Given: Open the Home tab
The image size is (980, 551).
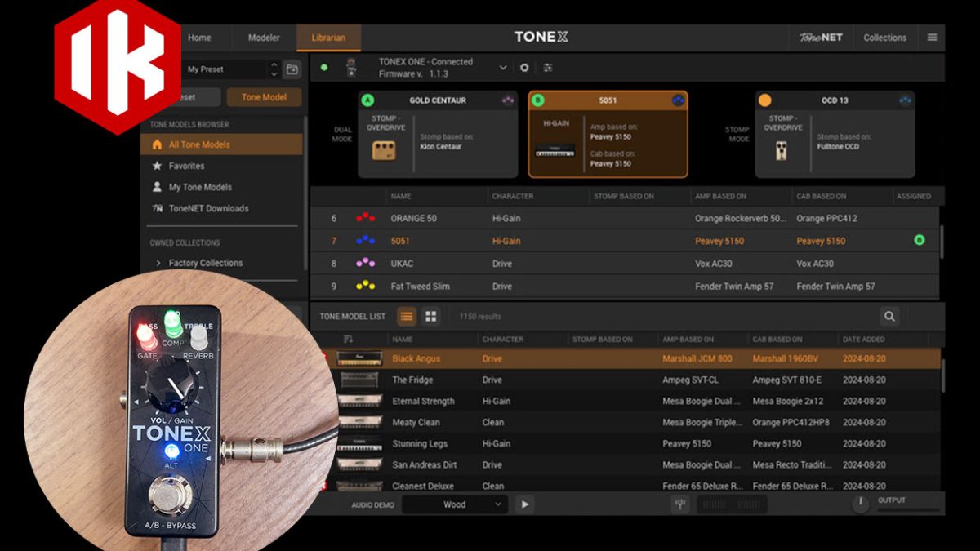Looking at the screenshot, I should (199, 38).
